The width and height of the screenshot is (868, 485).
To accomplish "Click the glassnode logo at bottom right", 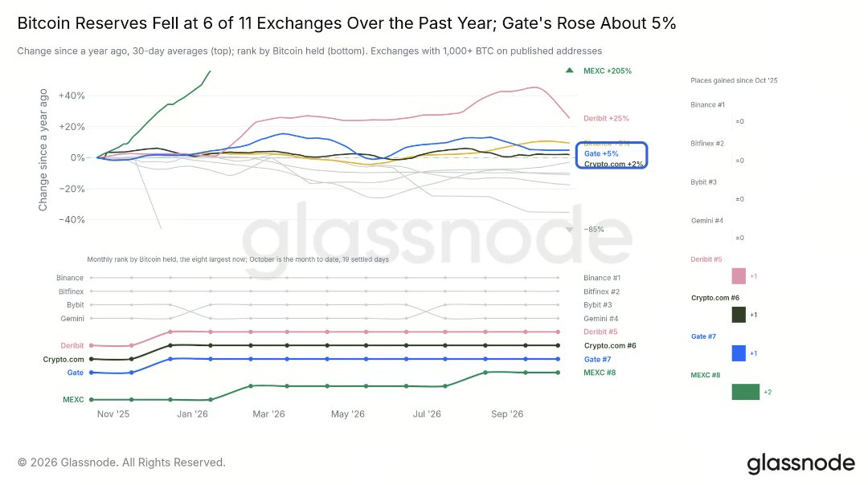I will (x=800, y=463).
